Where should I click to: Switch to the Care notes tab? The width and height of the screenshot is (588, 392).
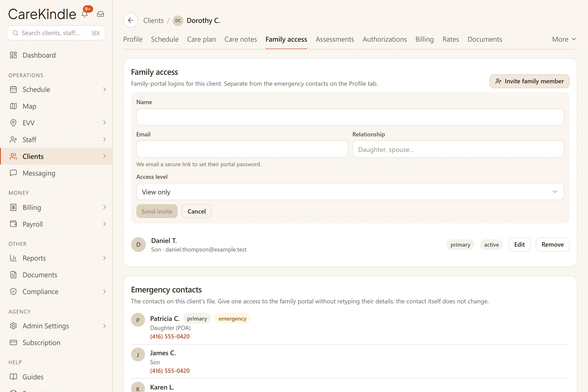pos(241,39)
